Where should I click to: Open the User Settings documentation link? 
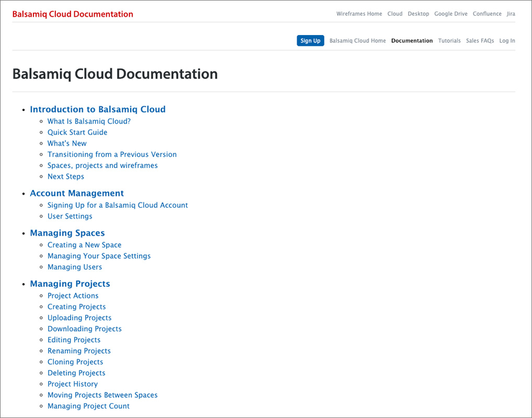click(x=70, y=216)
